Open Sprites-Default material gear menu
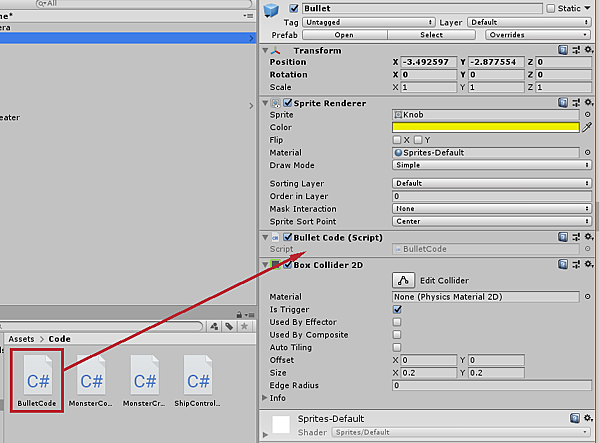The image size is (600, 443). click(x=589, y=418)
